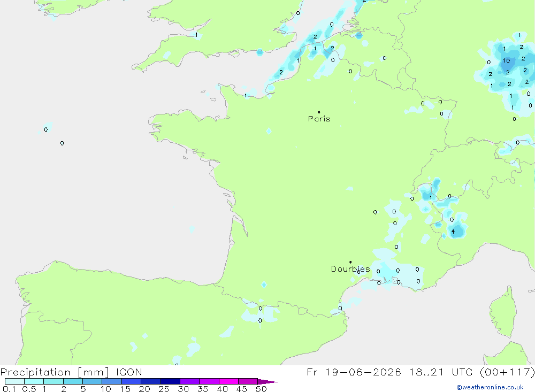Pick the 20–25 mm dark blue swatch
This screenshot has height=392, width=535.
(151, 381)
